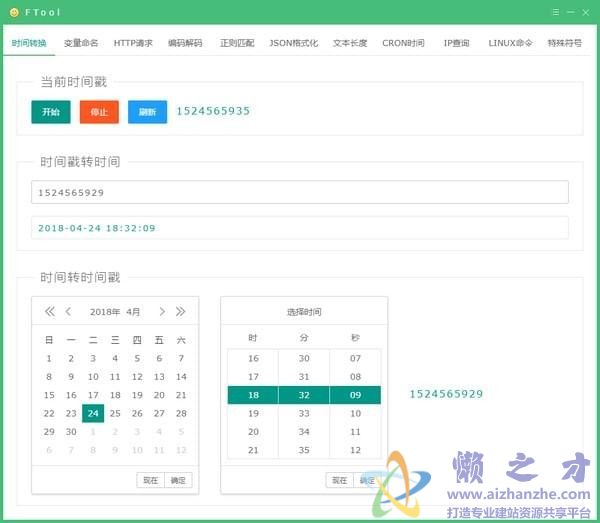Click the green 开始 button

tap(51, 112)
